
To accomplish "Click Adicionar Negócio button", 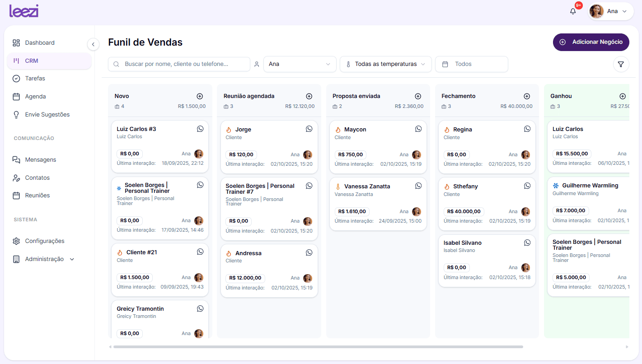I will coord(591,42).
